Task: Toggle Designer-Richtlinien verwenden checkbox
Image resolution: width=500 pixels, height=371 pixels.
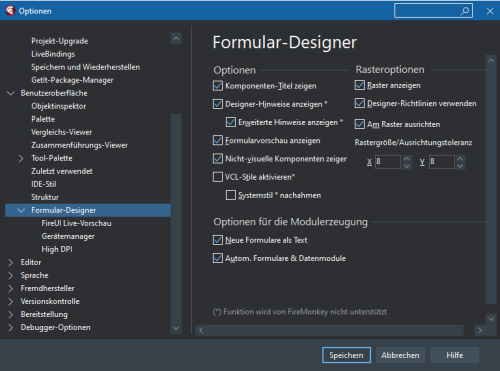Action: (x=360, y=103)
